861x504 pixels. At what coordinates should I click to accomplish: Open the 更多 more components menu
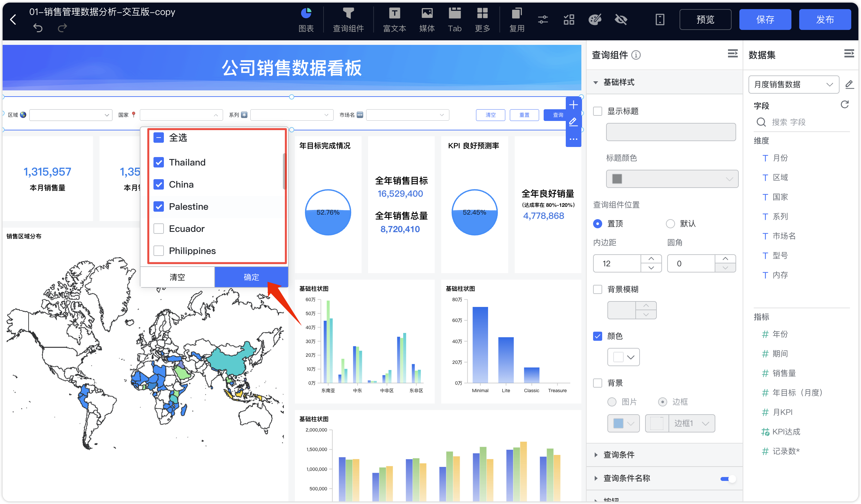[x=482, y=20]
